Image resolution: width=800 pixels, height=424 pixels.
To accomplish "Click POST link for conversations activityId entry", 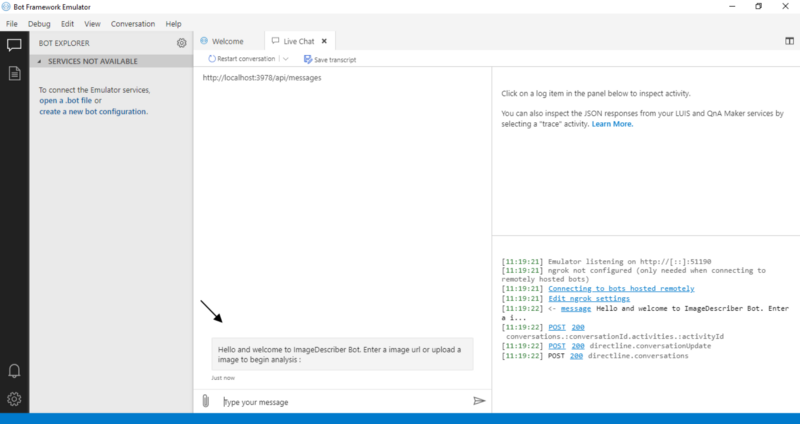I will point(557,327).
